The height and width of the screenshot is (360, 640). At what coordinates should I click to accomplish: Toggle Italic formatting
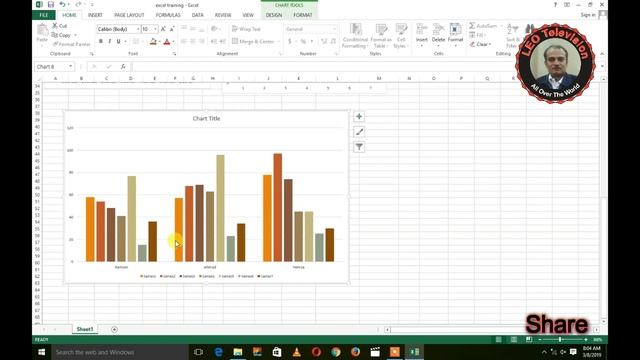[x=109, y=41]
